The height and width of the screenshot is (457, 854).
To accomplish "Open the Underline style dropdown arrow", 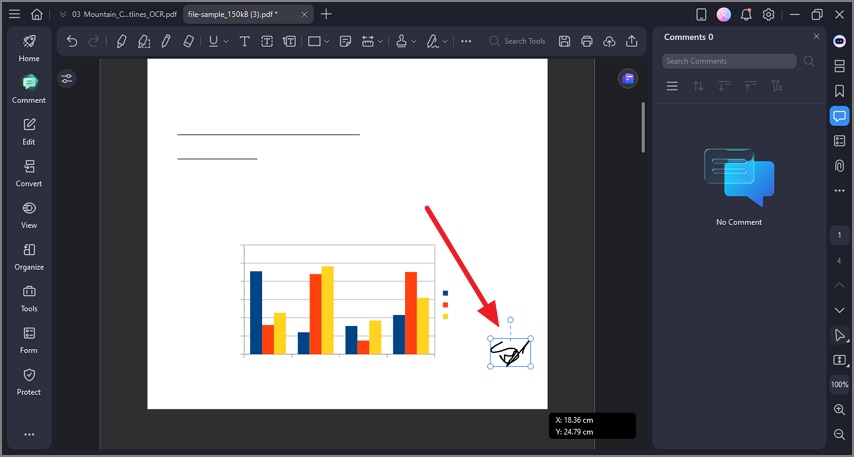I will coord(226,41).
